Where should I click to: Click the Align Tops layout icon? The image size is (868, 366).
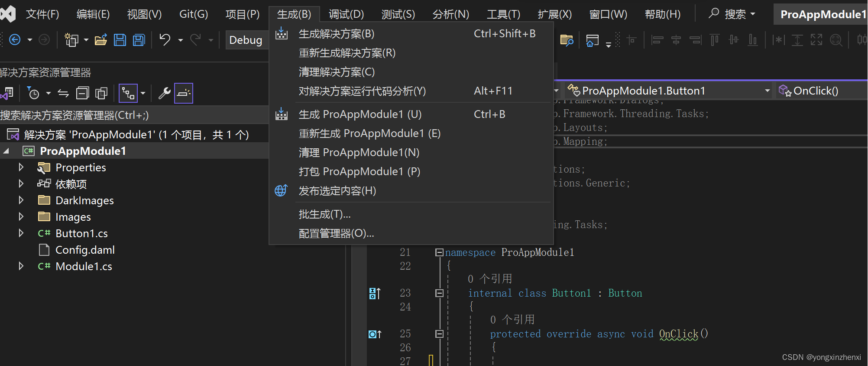point(715,40)
